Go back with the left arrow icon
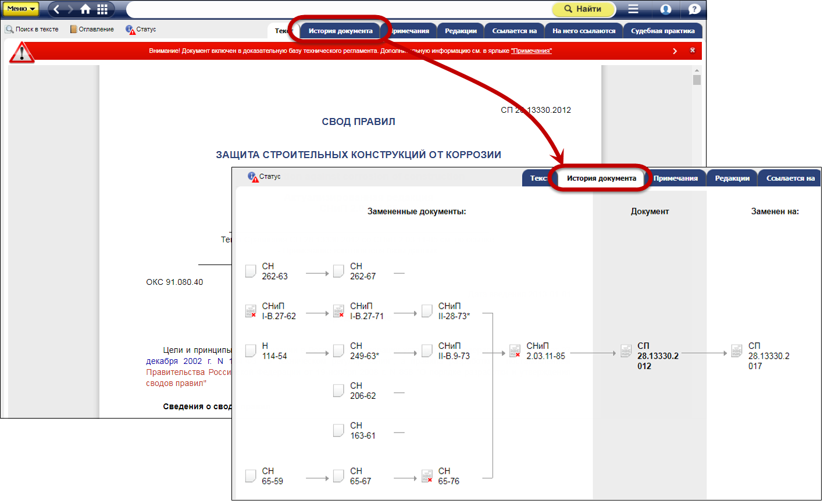The width and height of the screenshot is (824, 504). pyautogui.click(x=57, y=9)
